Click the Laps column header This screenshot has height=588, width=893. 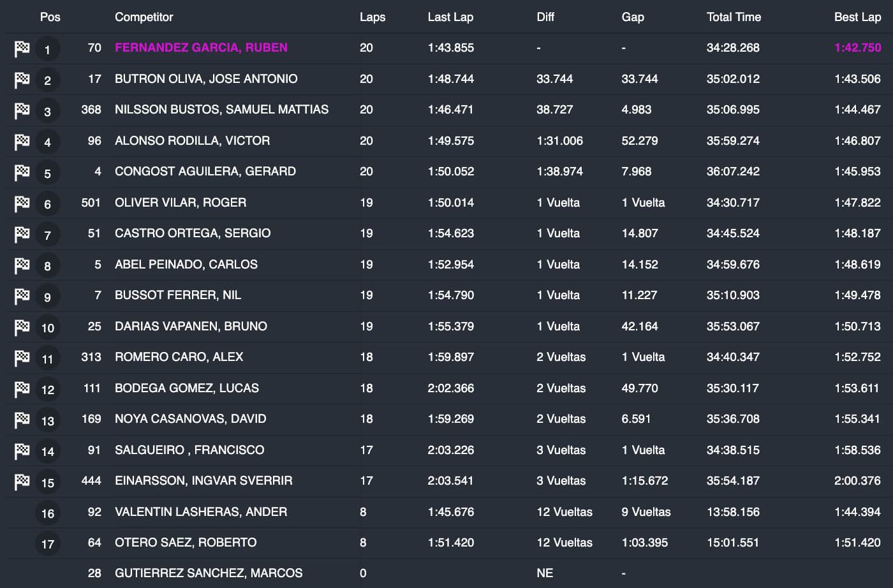(373, 17)
